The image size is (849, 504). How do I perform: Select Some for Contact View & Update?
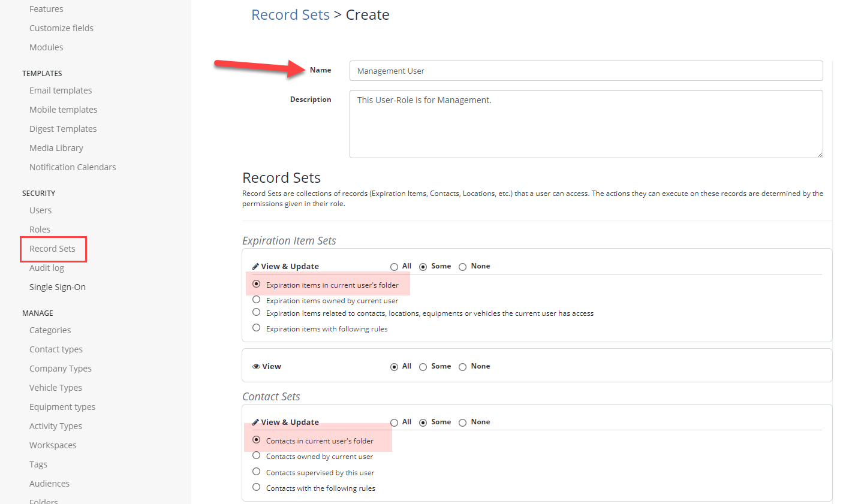point(423,422)
